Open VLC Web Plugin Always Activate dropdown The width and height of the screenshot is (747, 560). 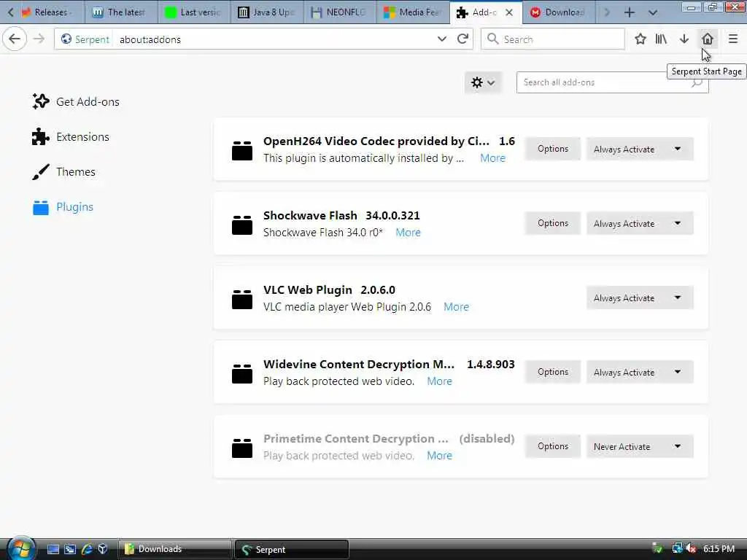[x=639, y=297]
